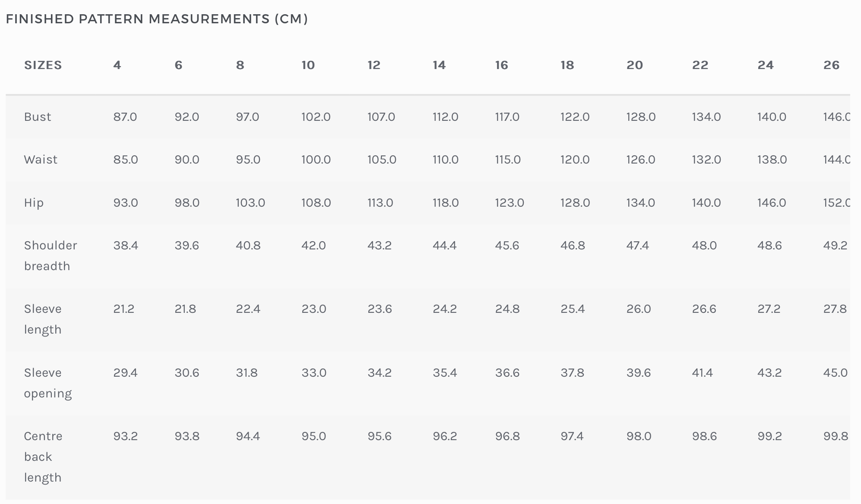Image resolution: width=861 pixels, height=504 pixels.
Task: Select the size 26 column header
Action: [831, 65]
